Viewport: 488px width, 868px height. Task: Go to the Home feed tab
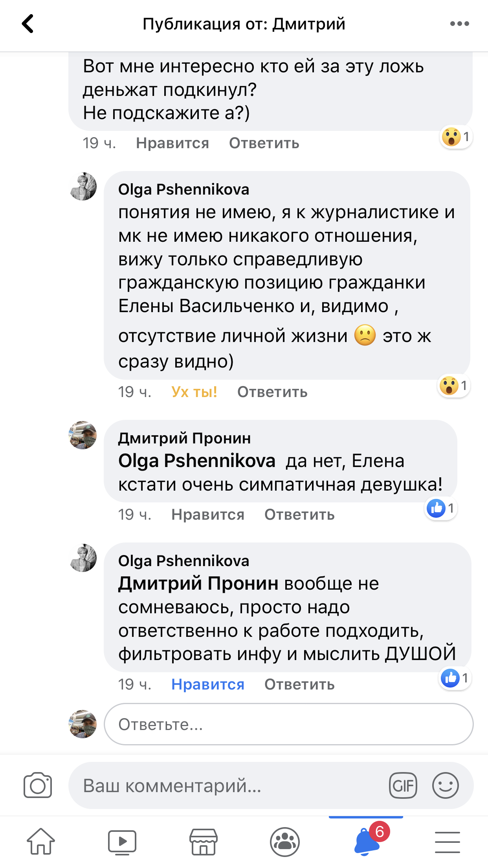click(41, 842)
